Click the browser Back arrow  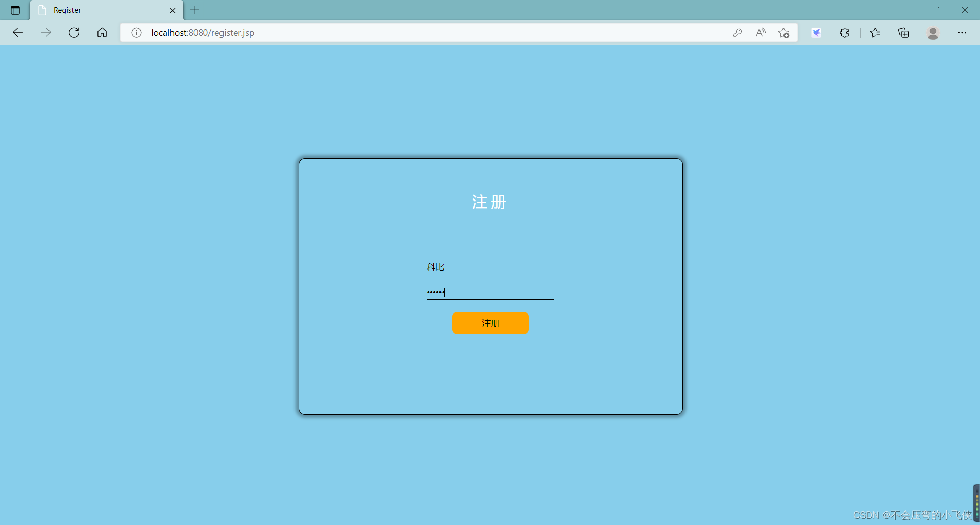[x=18, y=33]
